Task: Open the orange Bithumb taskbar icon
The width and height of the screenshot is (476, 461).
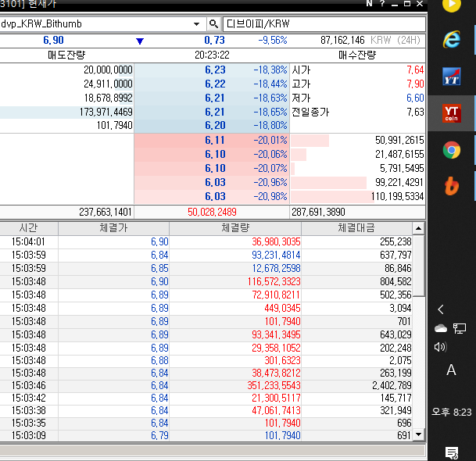Action: tap(451, 186)
